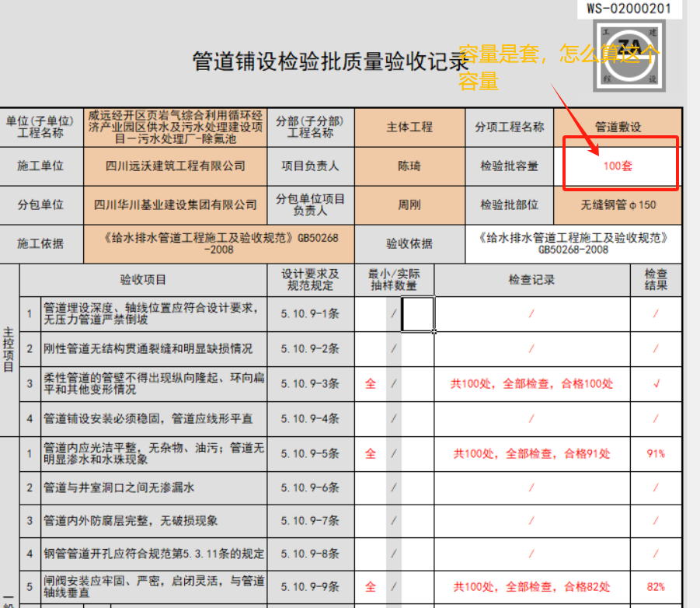Select the 陈琦 project leader cell
Screen dimensions: 700x608
tap(409, 166)
